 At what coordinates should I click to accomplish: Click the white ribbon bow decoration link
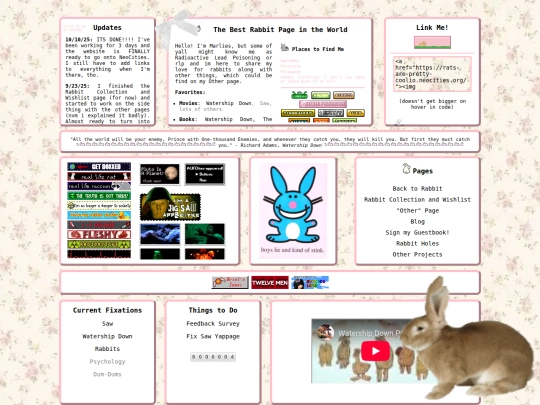point(176,28)
